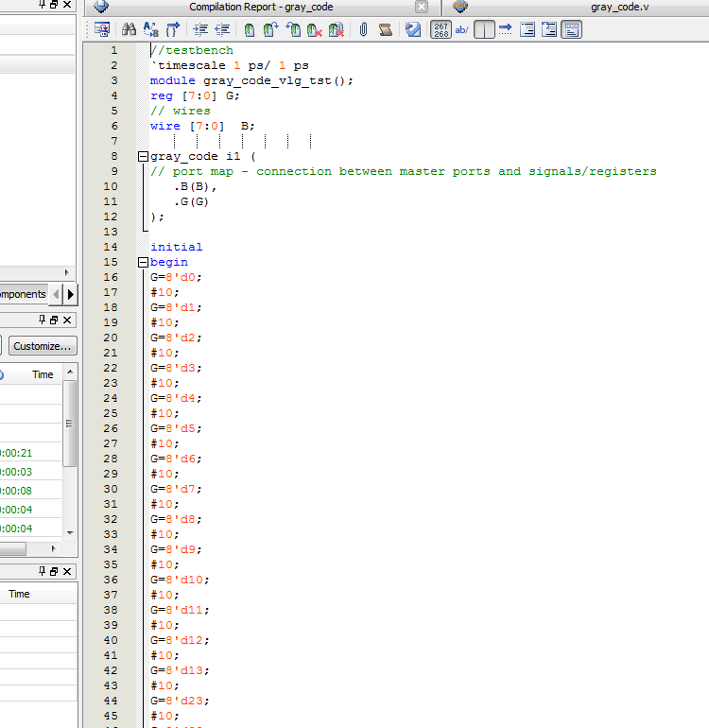Click the Find binoculars icon
The height and width of the screenshot is (728, 709).
click(x=129, y=30)
